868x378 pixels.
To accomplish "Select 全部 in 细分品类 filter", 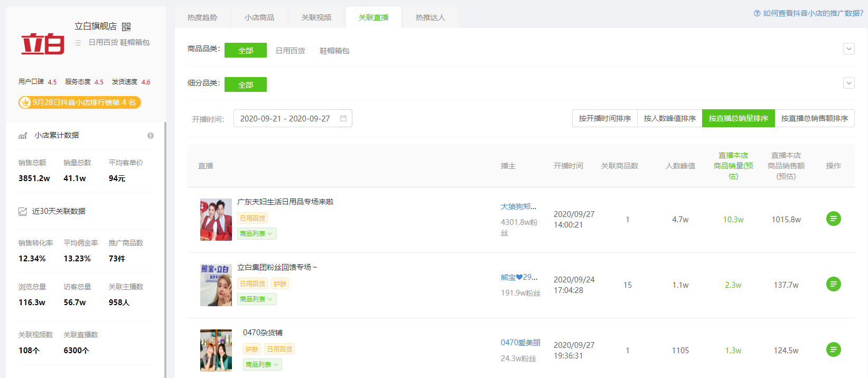I will click(x=246, y=84).
